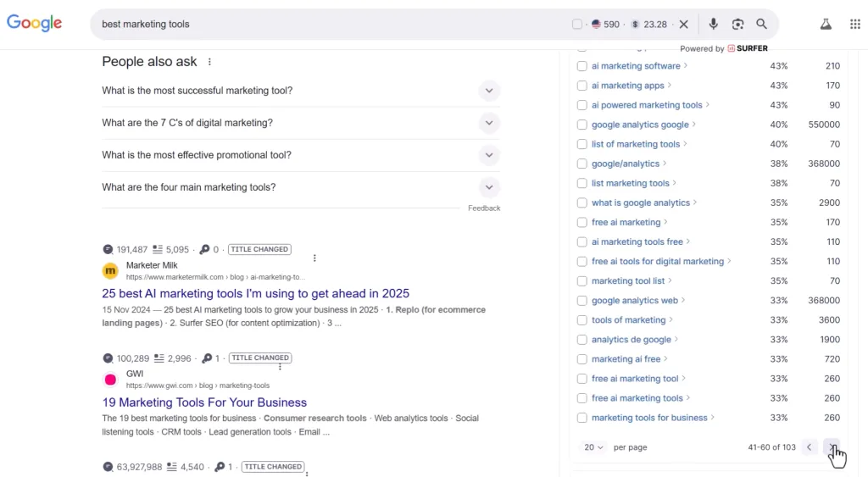This screenshot has height=477, width=868.
Task: Open 'free ai marketing tools' keyword link
Action: click(637, 398)
